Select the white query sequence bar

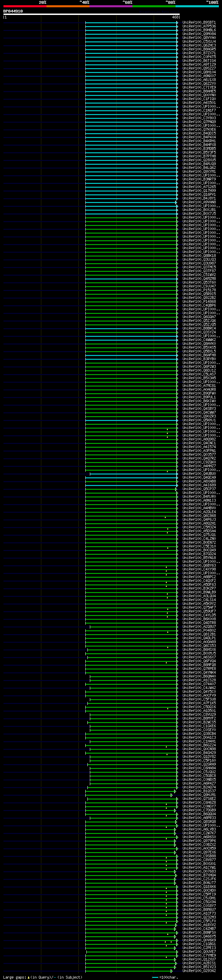(91, 14)
